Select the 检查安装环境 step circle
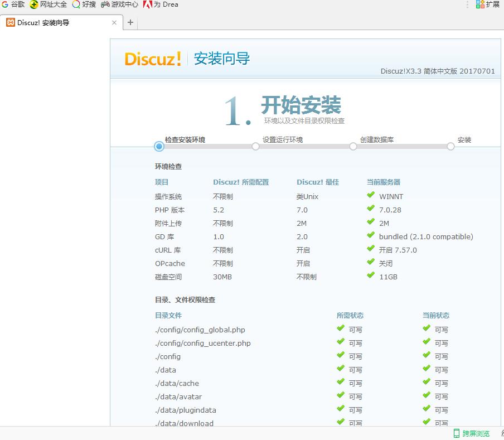The image size is (504, 440). click(x=159, y=147)
